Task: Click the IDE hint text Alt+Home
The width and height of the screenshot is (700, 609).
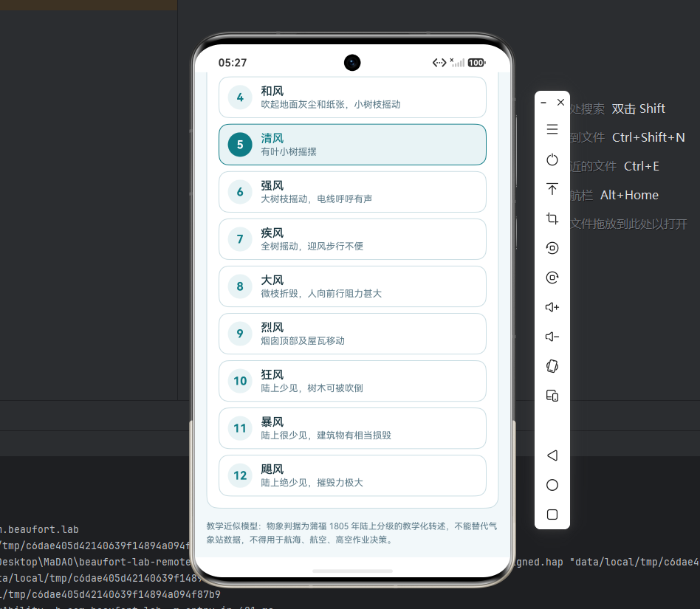Action: click(x=629, y=195)
